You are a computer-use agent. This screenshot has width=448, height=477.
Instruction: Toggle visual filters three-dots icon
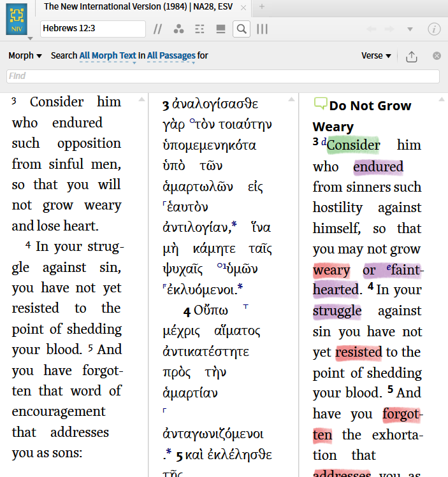178,29
